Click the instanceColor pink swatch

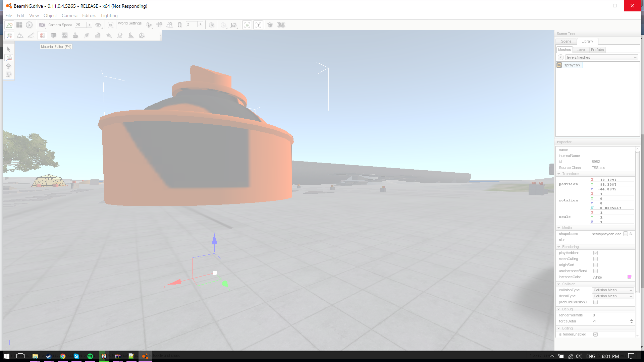coord(629,277)
